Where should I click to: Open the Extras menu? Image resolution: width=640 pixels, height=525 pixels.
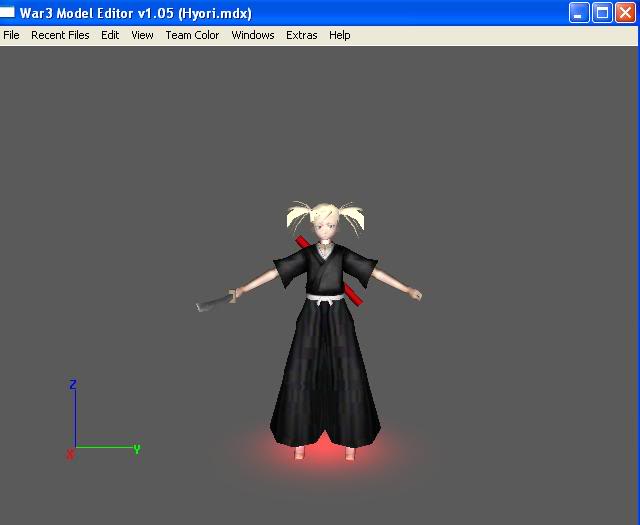tap(302, 36)
